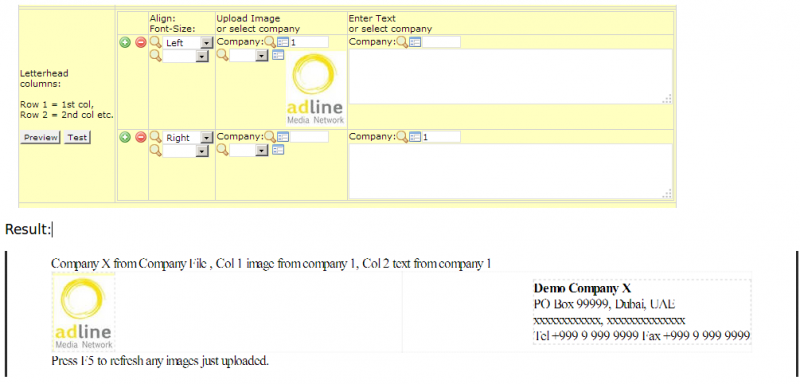The height and width of the screenshot is (384, 800).
Task: Click 'Press F5 to refresh' note
Action: 160,362
